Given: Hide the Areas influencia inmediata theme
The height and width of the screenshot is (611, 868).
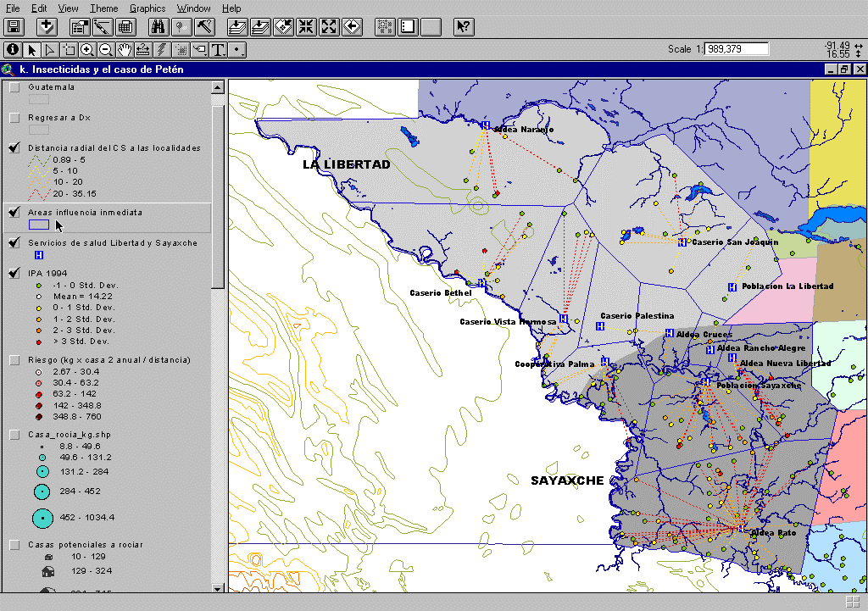Looking at the screenshot, I should 14,212.
